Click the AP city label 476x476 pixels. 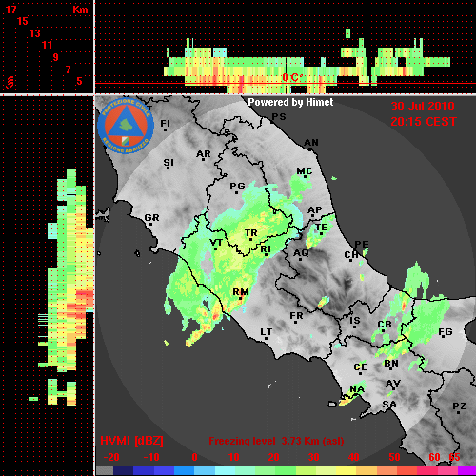point(315,210)
